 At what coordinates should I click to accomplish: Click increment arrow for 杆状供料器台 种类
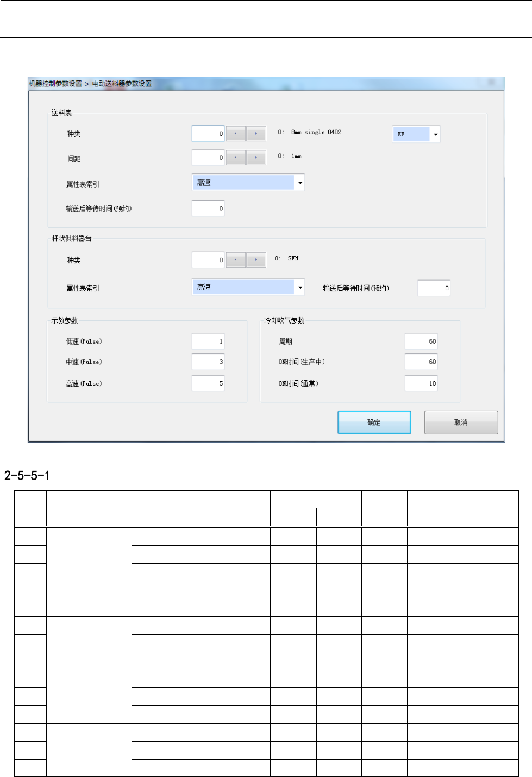coord(256,260)
